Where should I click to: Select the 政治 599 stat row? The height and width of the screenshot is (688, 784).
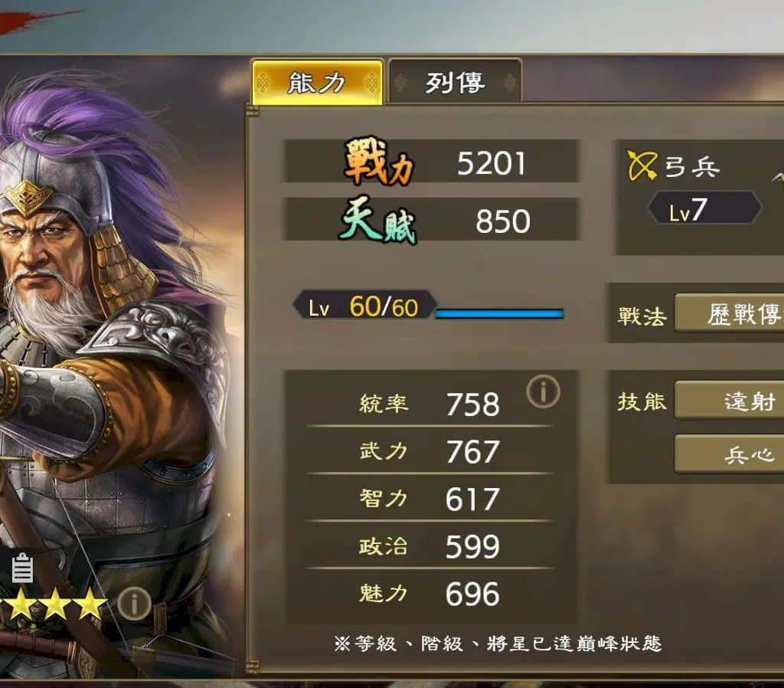pyautogui.click(x=429, y=545)
